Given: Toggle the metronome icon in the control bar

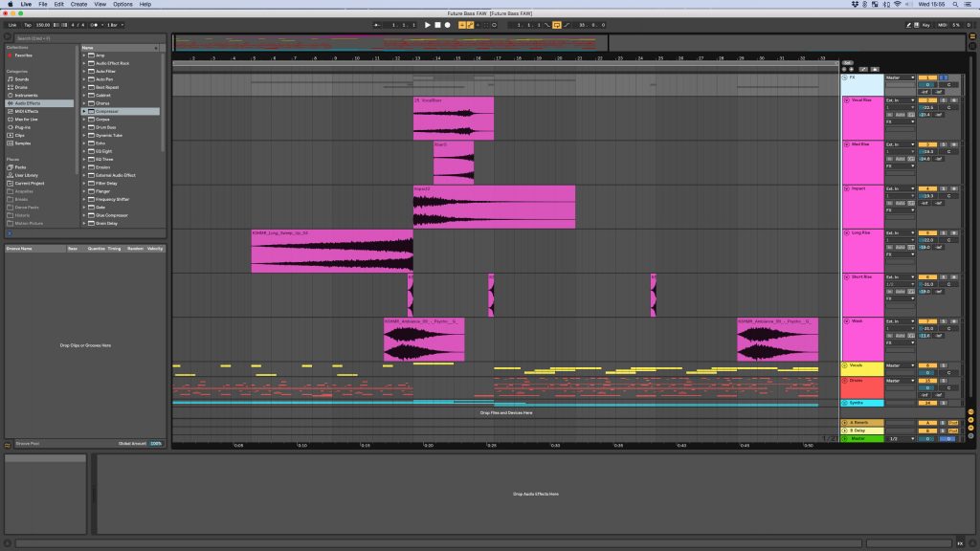Looking at the screenshot, I should pyautogui.click(x=94, y=25).
